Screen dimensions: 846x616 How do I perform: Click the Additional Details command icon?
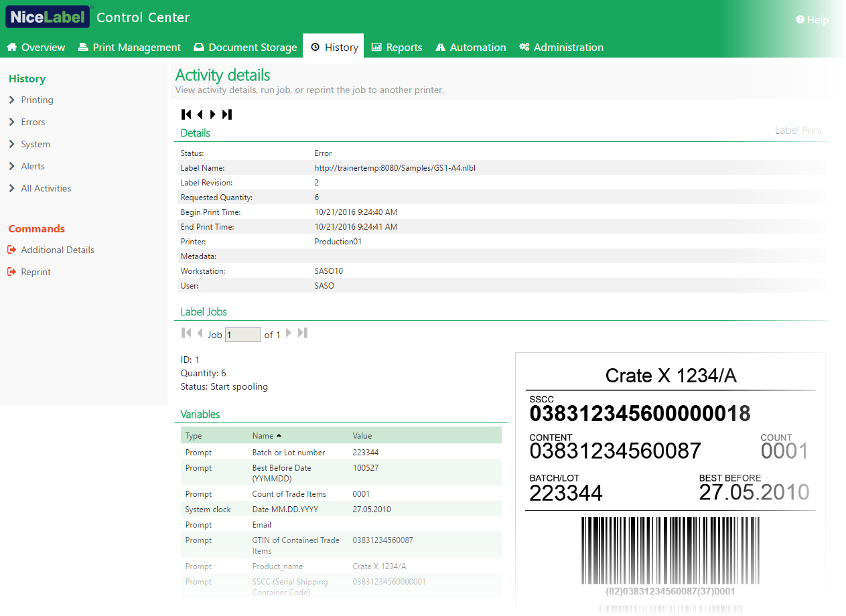pos(11,250)
